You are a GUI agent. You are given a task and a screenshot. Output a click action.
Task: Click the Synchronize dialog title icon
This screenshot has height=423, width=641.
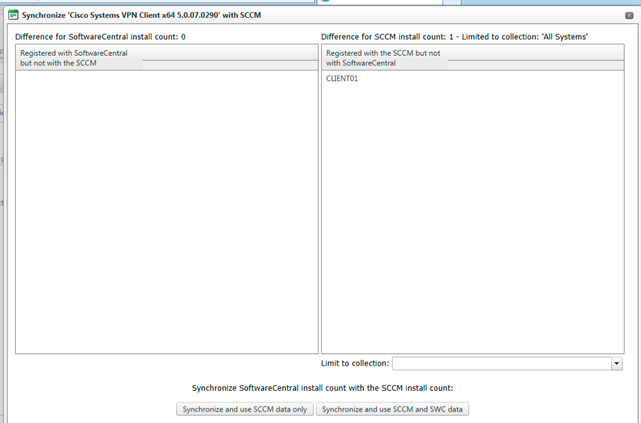point(13,15)
